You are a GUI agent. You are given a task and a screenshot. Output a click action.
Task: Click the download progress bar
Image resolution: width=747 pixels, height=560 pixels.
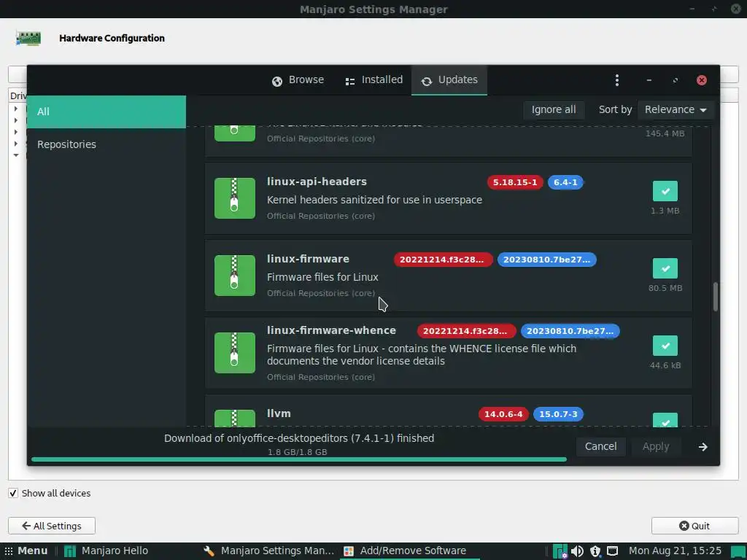[x=298, y=459]
